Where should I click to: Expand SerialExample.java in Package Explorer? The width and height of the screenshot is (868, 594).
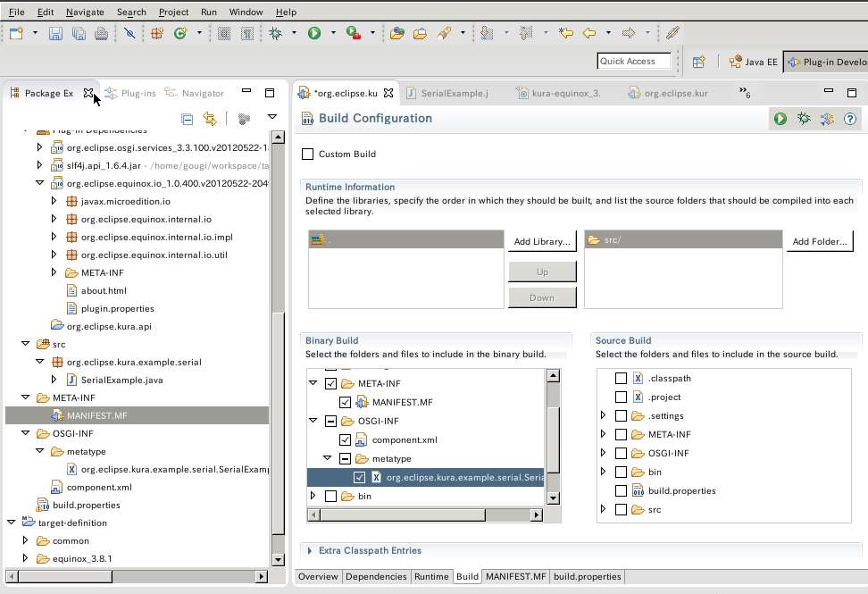54,380
